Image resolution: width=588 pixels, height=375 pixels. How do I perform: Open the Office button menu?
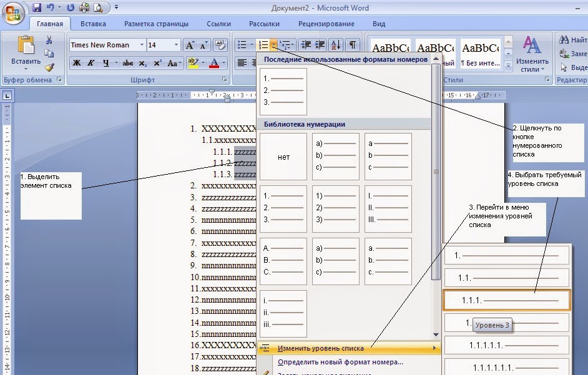coord(13,13)
